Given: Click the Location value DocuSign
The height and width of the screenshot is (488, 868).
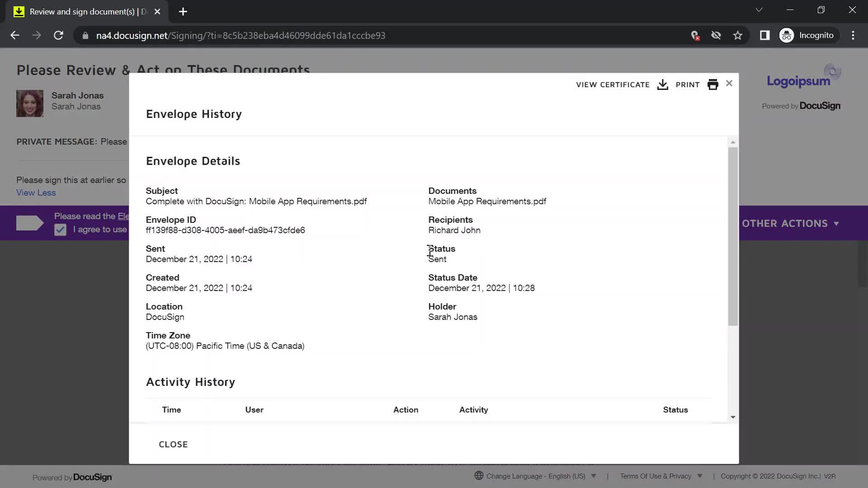Looking at the screenshot, I should coord(165,317).
